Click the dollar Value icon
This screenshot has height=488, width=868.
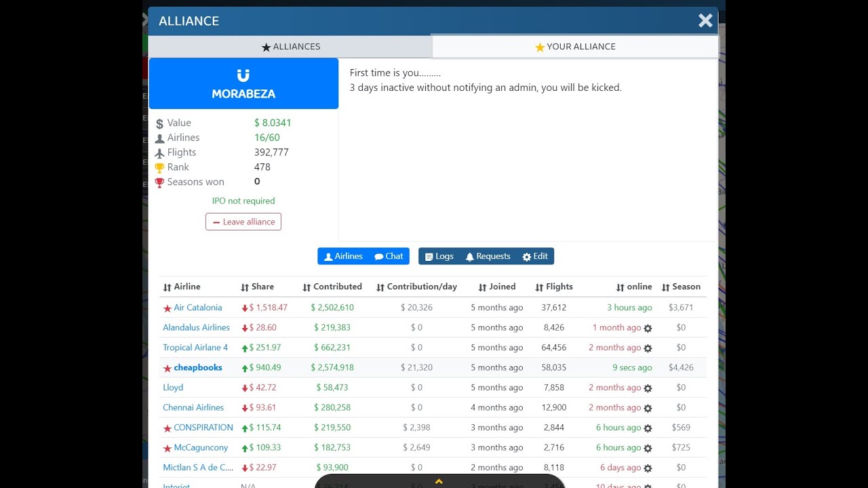(x=159, y=123)
